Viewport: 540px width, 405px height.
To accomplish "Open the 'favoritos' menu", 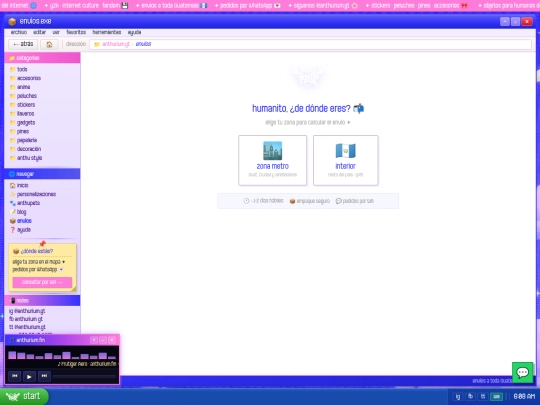I will pos(76,32).
